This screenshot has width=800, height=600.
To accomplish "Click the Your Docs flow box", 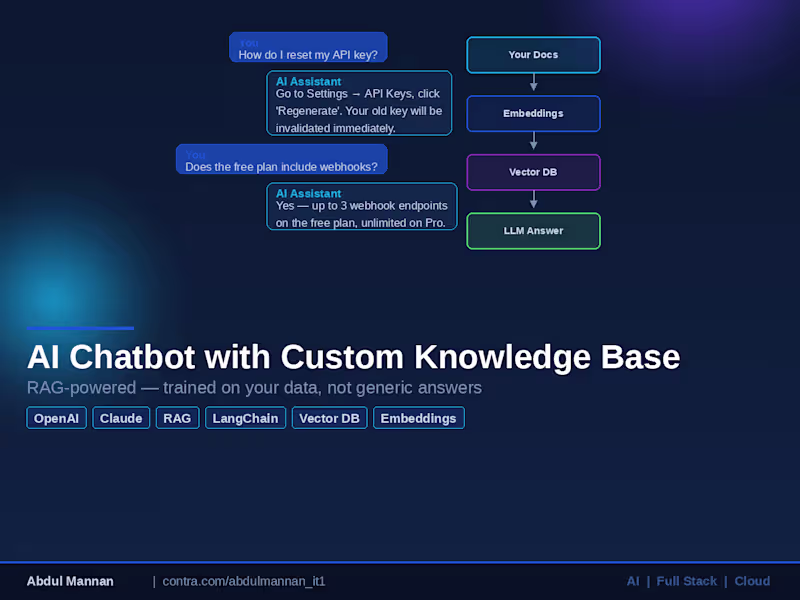I will click(533, 55).
